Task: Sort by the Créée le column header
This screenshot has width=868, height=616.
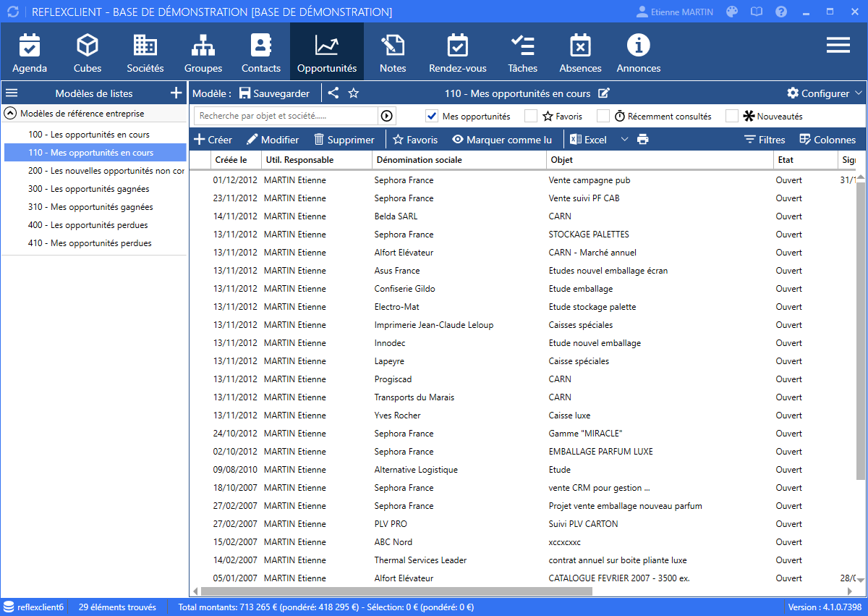Action: coord(236,159)
